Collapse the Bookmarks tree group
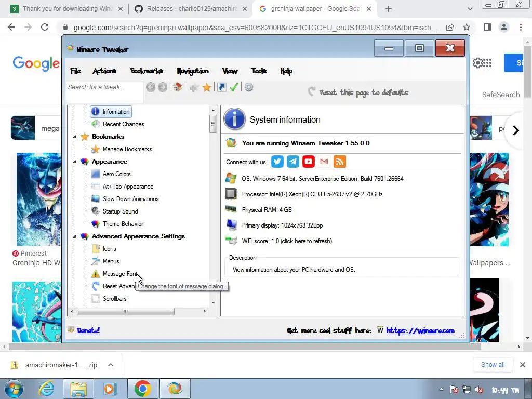 (x=74, y=137)
